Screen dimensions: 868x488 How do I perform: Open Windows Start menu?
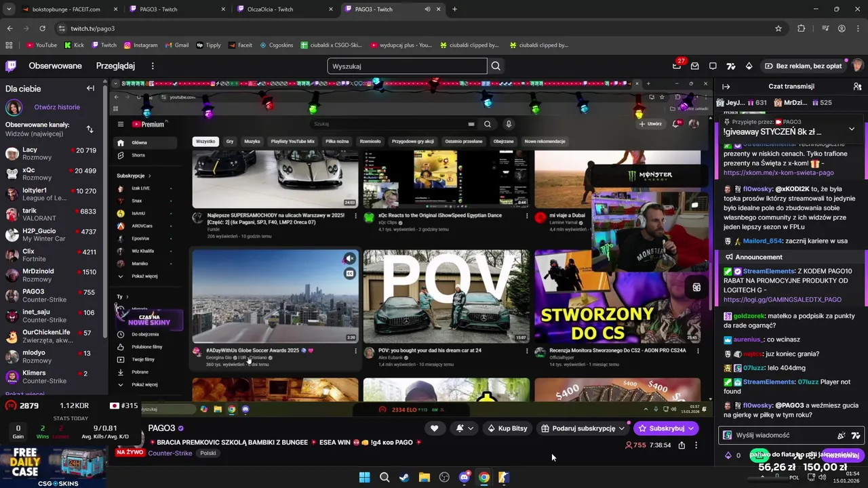coord(364,477)
